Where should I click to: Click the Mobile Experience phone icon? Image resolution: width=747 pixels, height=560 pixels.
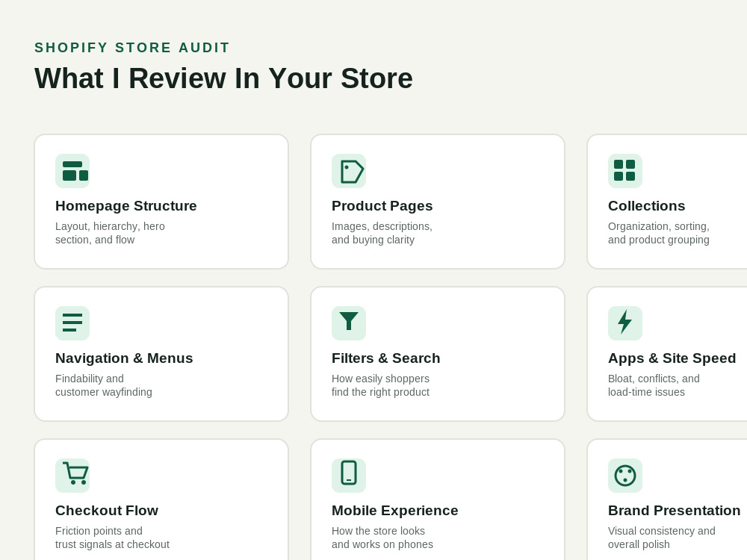pos(349,476)
